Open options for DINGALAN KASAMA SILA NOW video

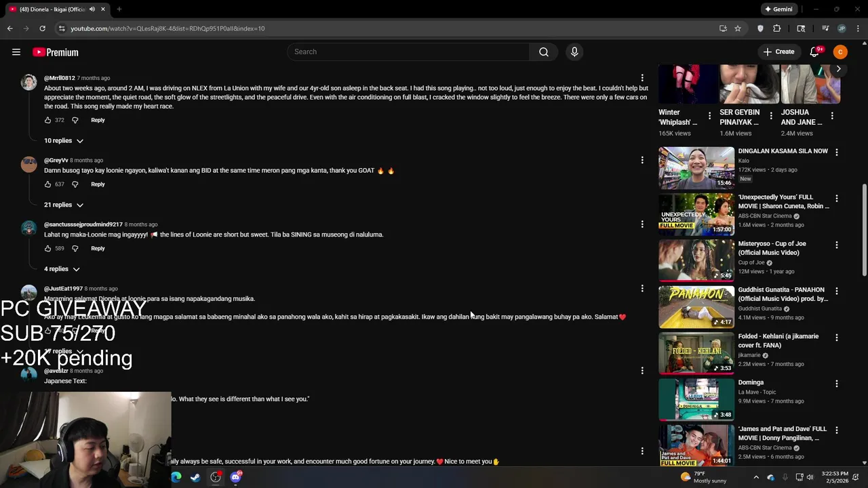pos(837,152)
